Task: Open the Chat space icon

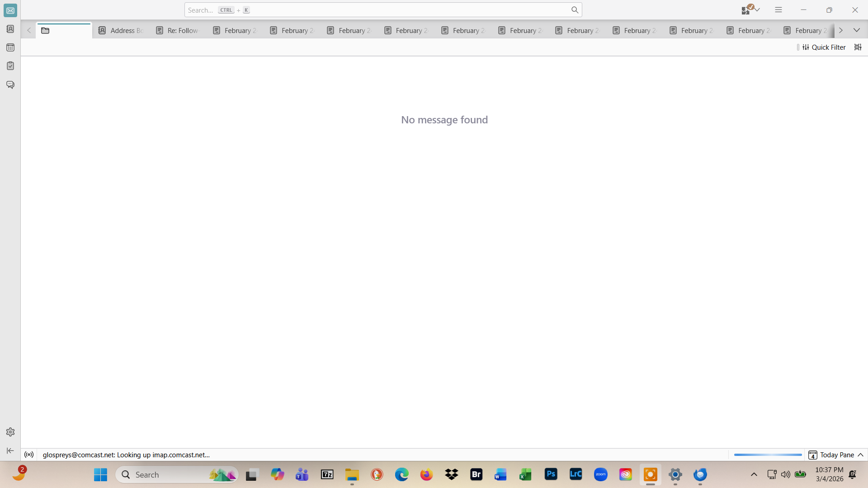Action: click(10, 84)
